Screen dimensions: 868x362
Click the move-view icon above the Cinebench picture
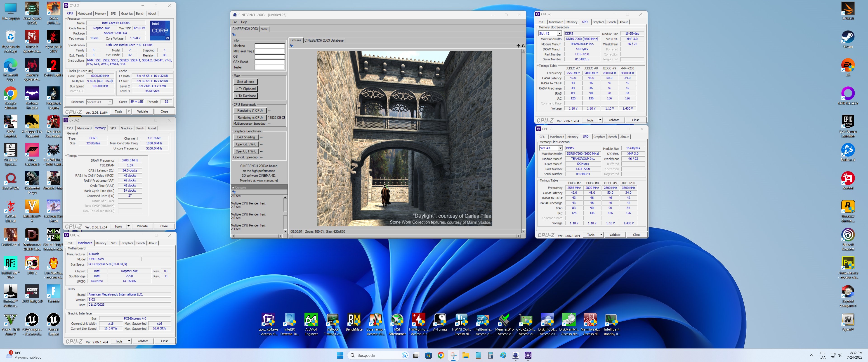518,45
